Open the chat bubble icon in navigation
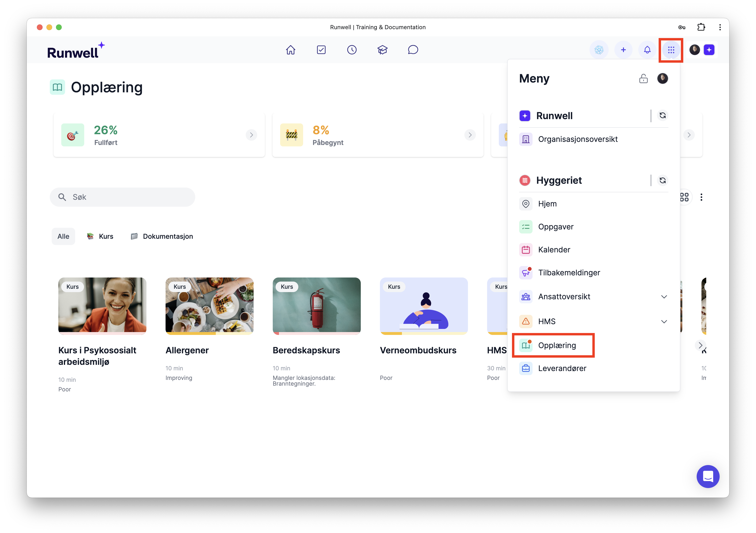This screenshot has width=756, height=533. 413,50
